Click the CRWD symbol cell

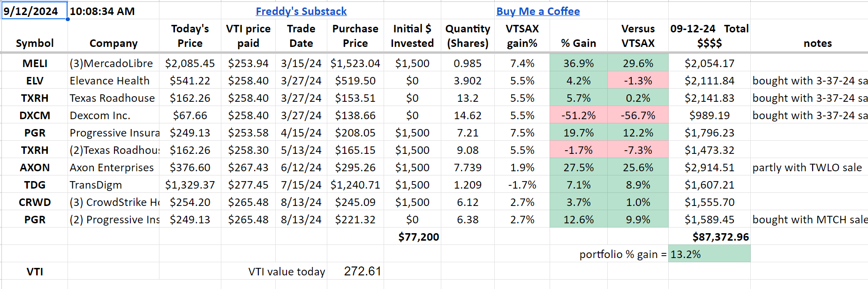35,202
